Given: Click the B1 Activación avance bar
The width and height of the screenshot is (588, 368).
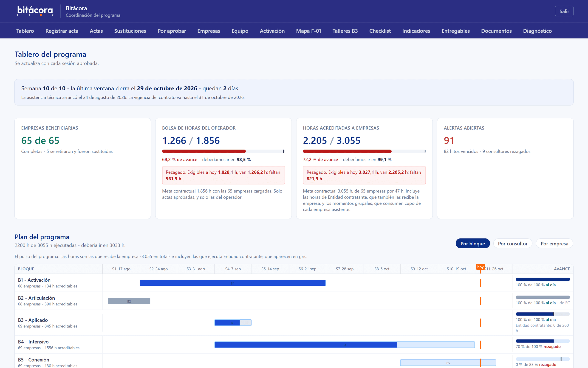Looking at the screenshot, I should coord(543,279).
